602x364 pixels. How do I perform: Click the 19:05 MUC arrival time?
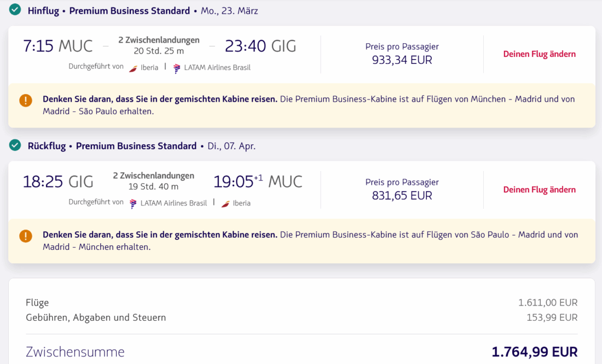point(257,181)
